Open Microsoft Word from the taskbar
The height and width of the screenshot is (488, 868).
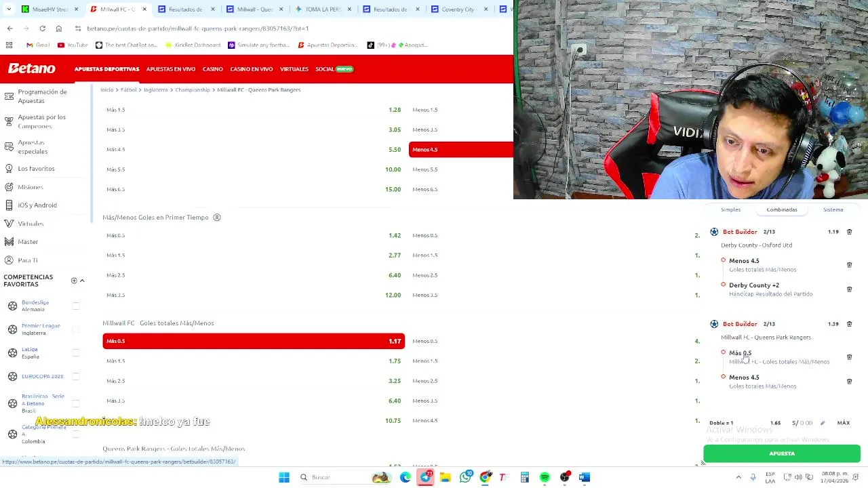585,477
